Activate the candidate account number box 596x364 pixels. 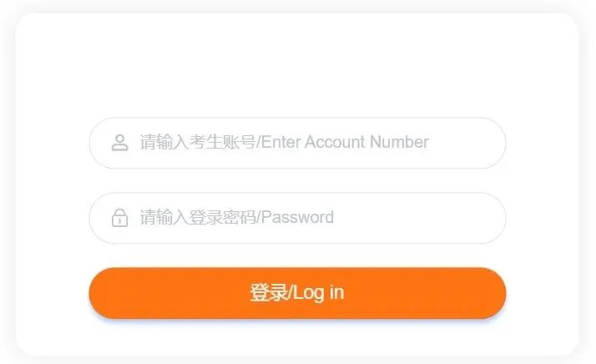[x=298, y=143]
